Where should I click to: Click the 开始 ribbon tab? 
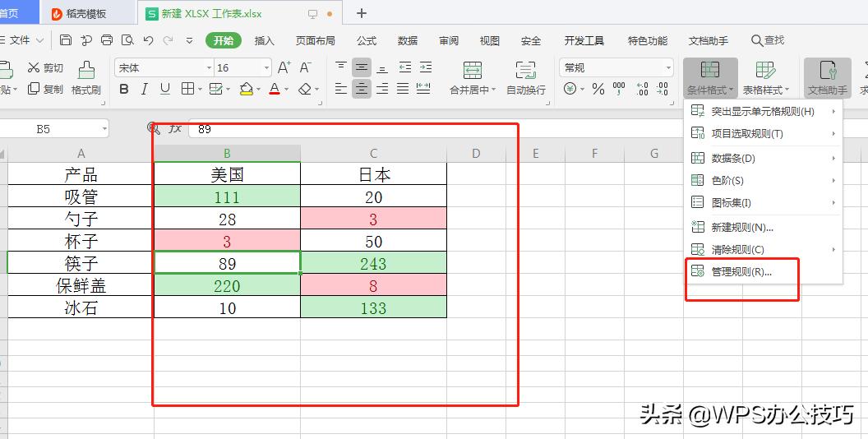coord(224,40)
